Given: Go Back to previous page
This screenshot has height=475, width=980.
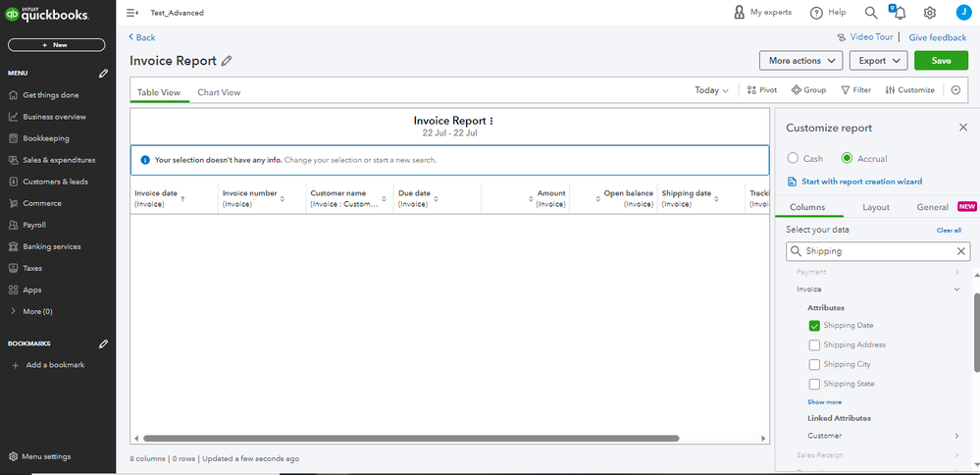Looking at the screenshot, I should coord(142,37).
